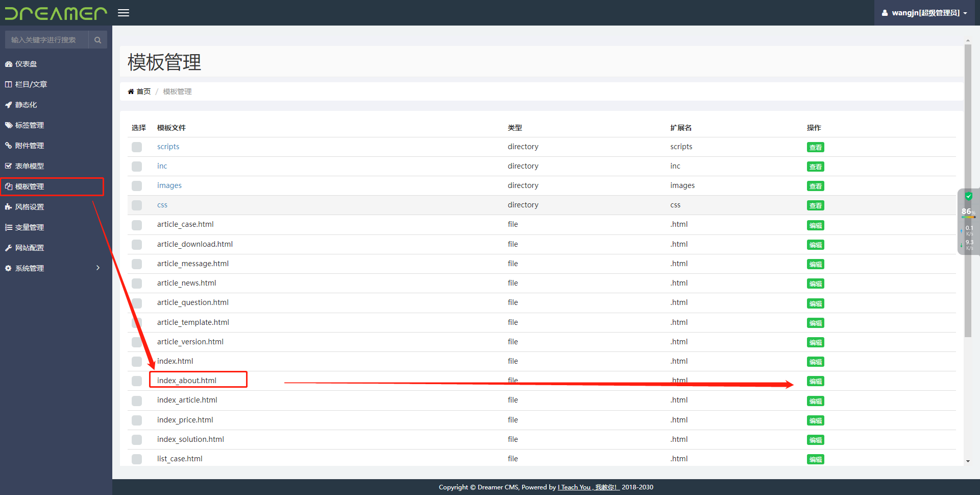
Task: Click the 网站配置 wrench icon
Action: click(x=9, y=248)
